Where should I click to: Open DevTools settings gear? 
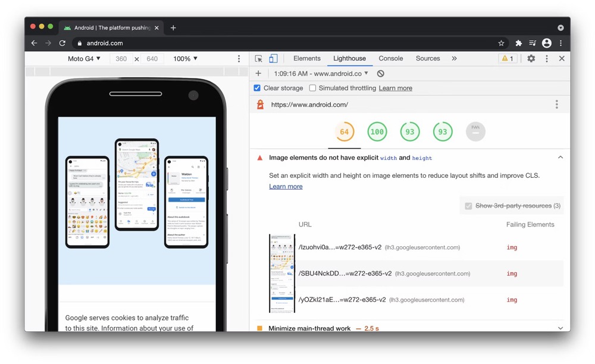click(531, 58)
